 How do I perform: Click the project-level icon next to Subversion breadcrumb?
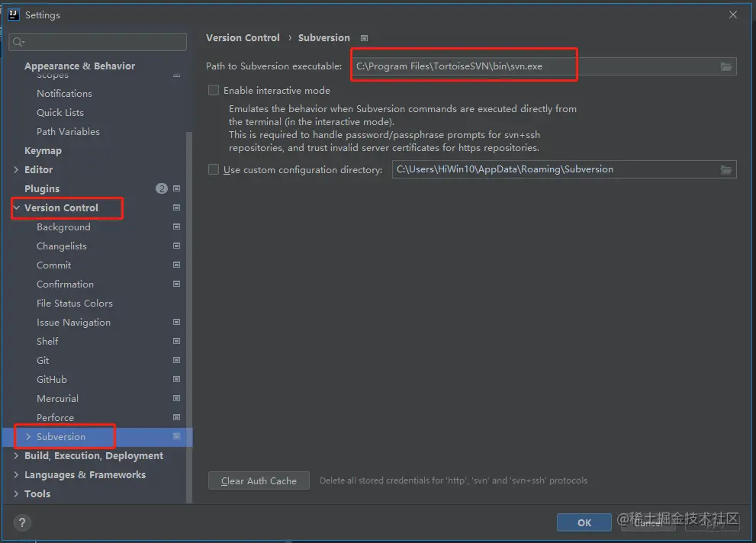click(x=365, y=38)
